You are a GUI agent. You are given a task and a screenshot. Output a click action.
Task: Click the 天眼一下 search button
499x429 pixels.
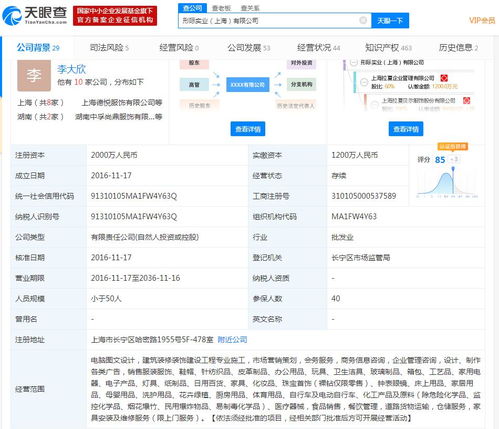[390, 21]
